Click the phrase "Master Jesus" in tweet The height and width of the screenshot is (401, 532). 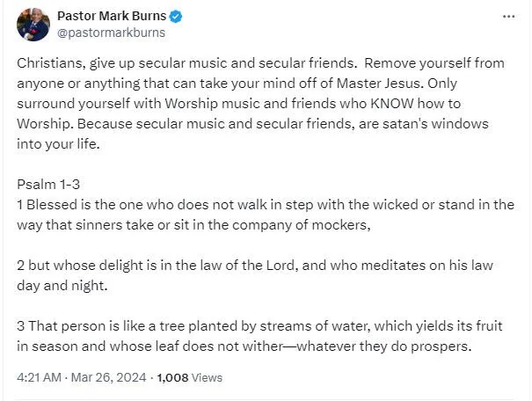point(378,84)
